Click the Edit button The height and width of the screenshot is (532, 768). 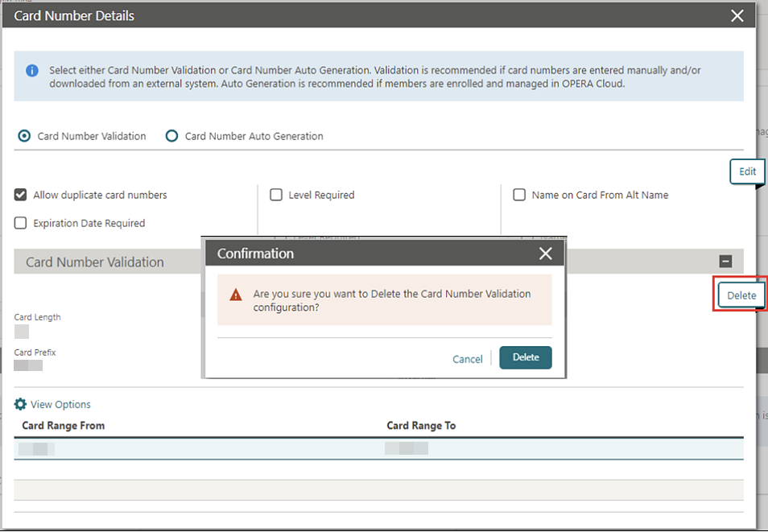point(747,171)
